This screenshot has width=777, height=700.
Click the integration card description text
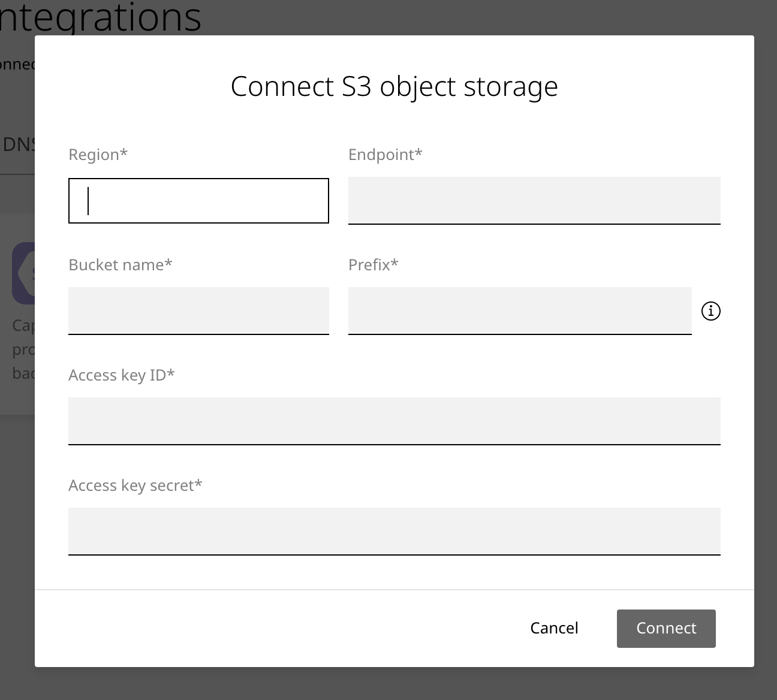click(x=23, y=349)
